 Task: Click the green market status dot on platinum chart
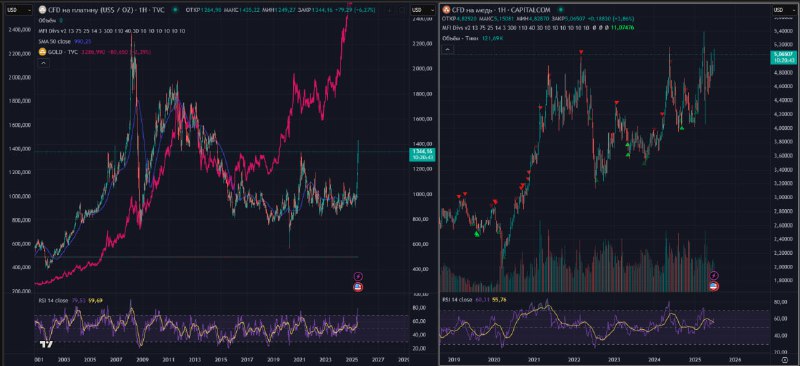(x=175, y=10)
